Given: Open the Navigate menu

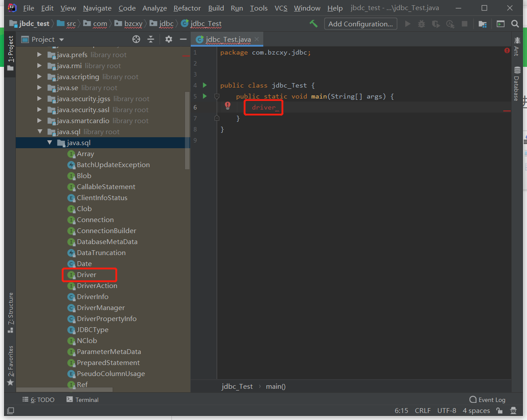Looking at the screenshot, I should [x=97, y=8].
